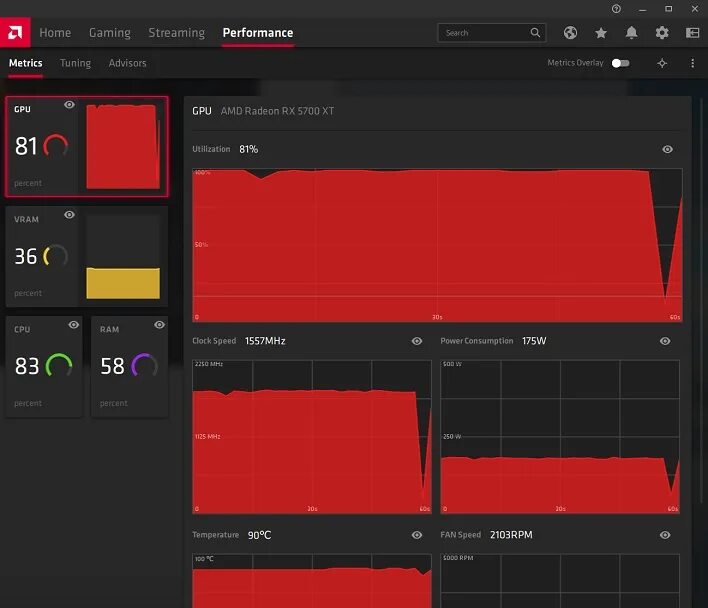The image size is (708, 608).
Task: Select the VRAM 36 percent card
Action: tap(87, 256)
